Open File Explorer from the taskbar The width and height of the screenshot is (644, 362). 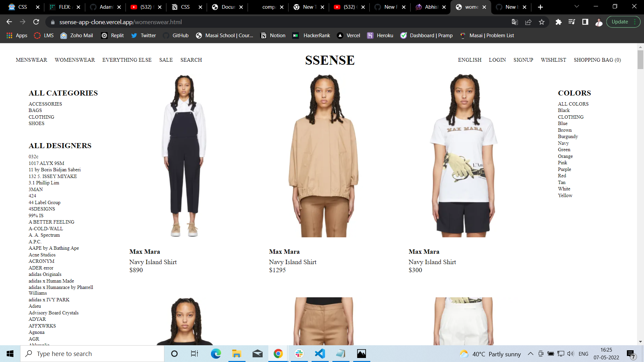pyautogui.click(x=236, y=354)
